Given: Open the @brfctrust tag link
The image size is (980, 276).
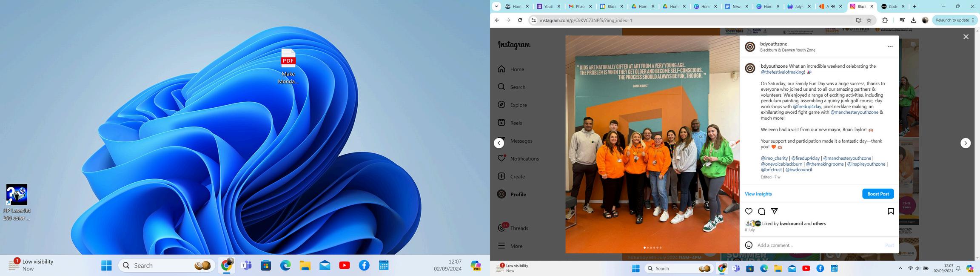Looking at the screenshot, I should click(x=771, y=170).
